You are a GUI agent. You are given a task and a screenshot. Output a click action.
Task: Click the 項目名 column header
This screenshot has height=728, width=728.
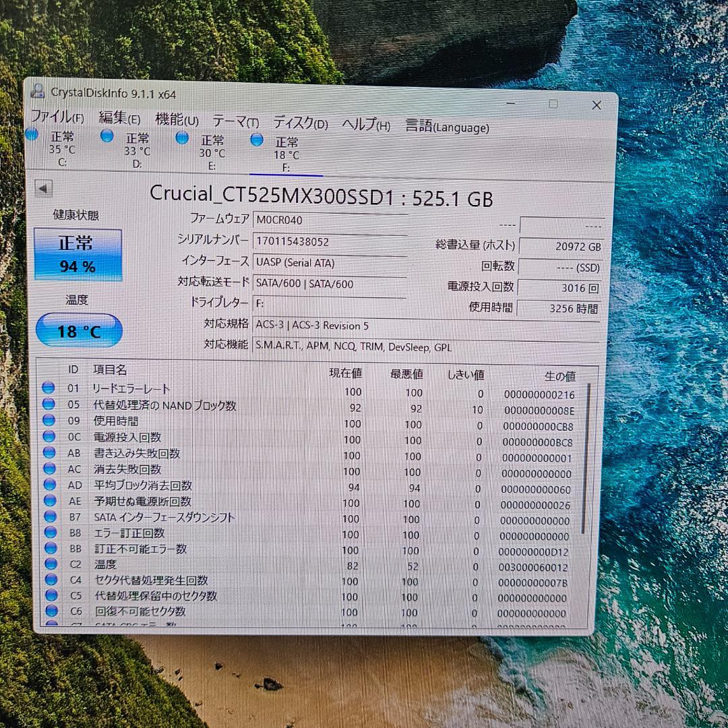pos(110,370)
